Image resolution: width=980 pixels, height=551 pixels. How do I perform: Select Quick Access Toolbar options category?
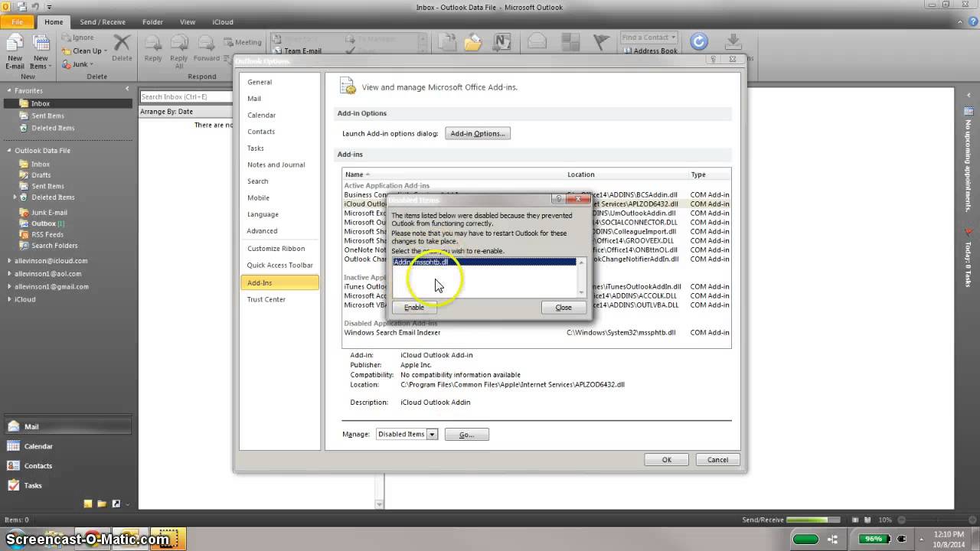[x=279, y=266]
